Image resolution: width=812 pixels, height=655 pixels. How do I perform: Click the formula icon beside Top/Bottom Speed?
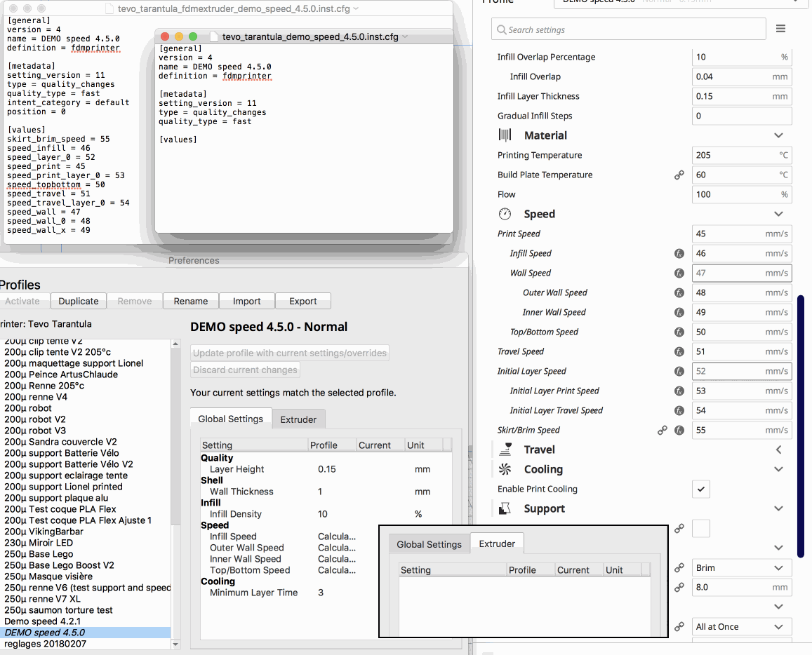tap(679, 332)
